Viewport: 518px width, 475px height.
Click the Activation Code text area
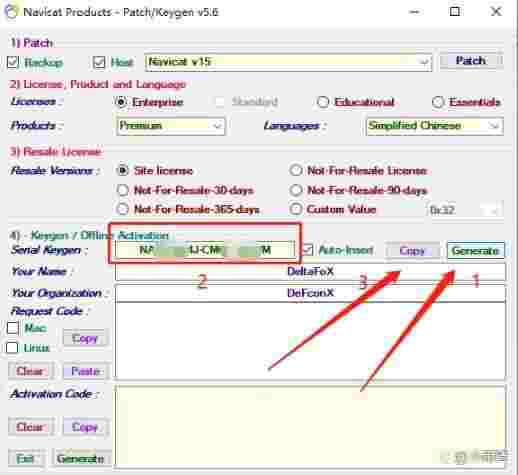pos(310,426)
